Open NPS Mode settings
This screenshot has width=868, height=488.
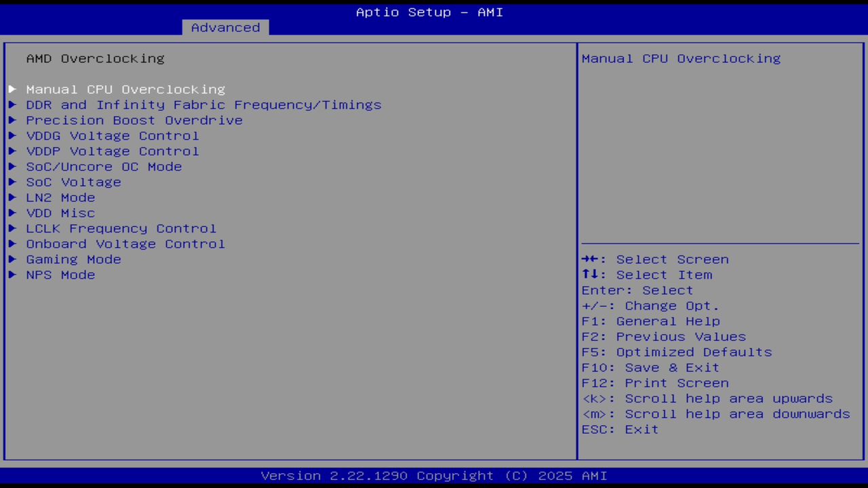pos(60,274)
